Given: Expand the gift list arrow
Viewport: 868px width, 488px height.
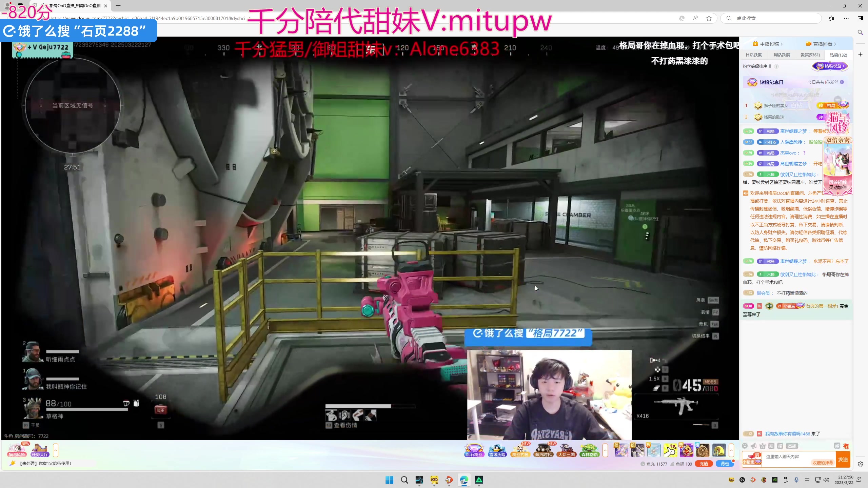Looking at the screenshot, I should click(x=731, y=450).
